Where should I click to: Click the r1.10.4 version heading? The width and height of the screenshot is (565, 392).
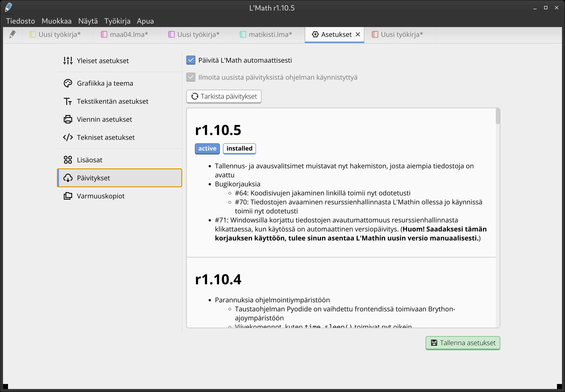point(218,279)
